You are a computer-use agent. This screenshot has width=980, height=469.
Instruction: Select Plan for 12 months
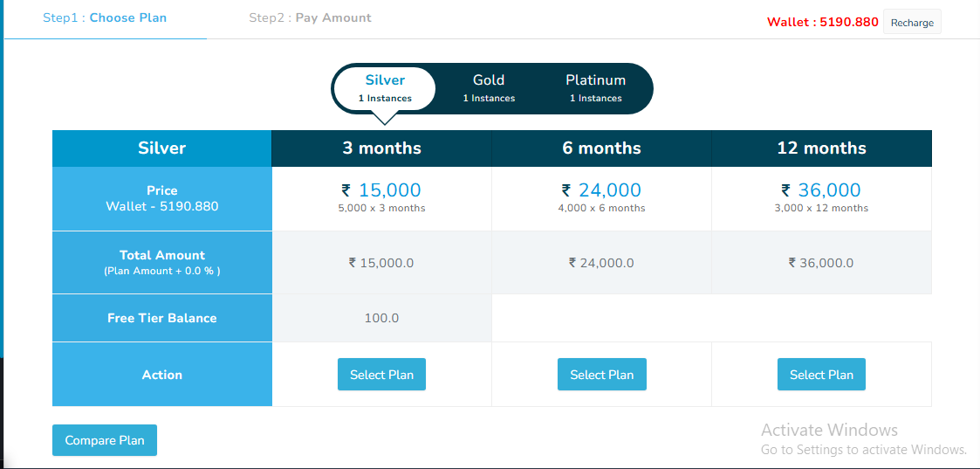point(821,375)
